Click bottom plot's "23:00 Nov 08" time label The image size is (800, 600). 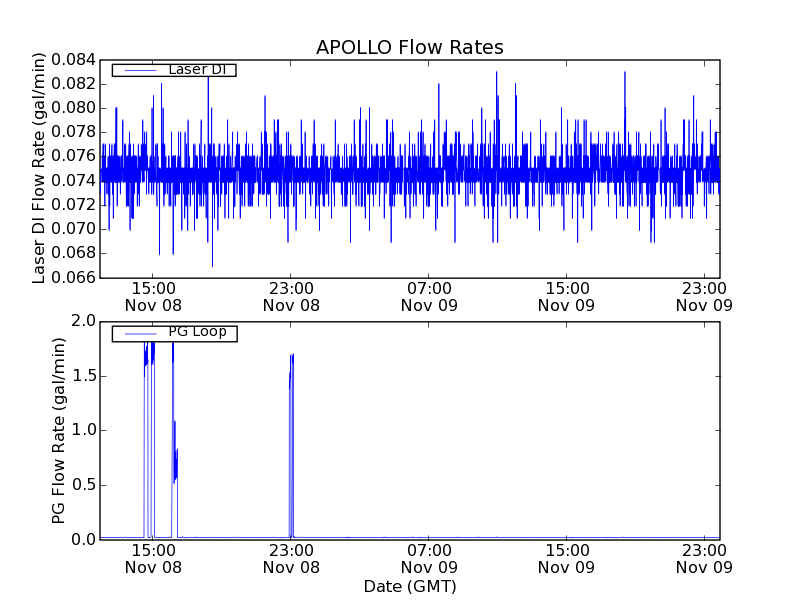tap(290, 558)
